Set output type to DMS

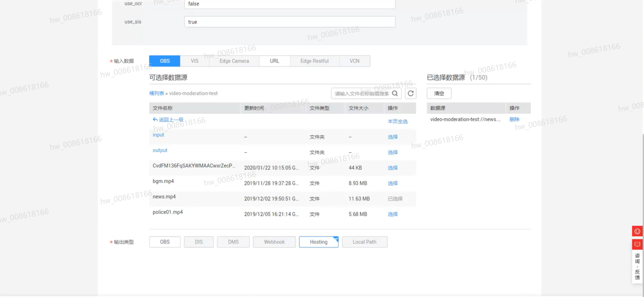click(233, 242)
